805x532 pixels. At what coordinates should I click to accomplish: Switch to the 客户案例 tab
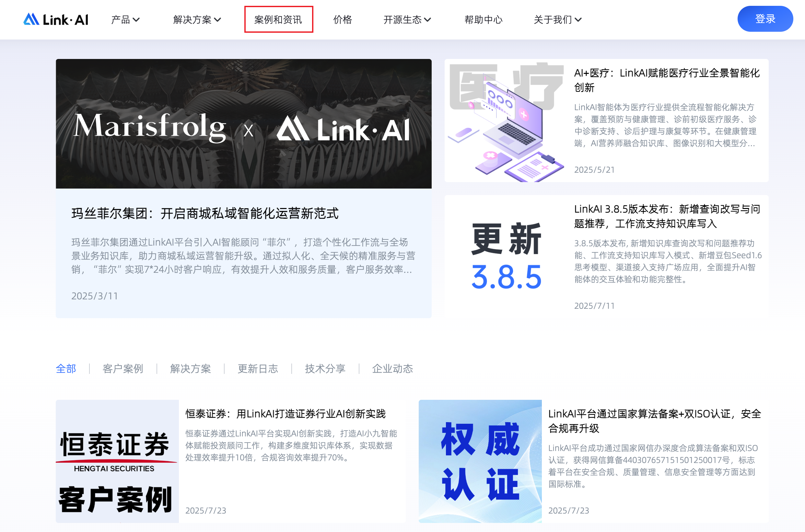pos(123,368)
